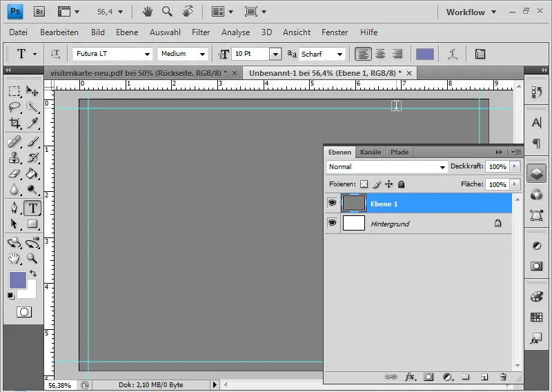Hide the Hintergrund layer
The image size is (552, 392).
pos(332,223)
